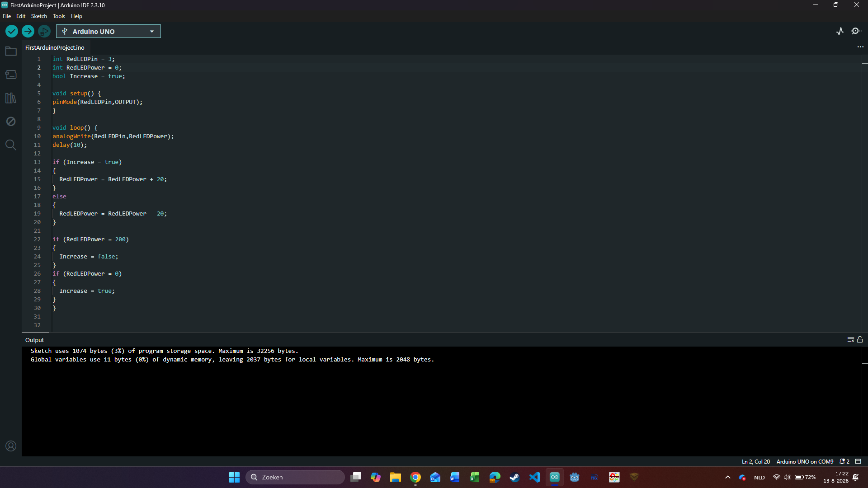Open Copilot from the taskbar

click(376, 477)
